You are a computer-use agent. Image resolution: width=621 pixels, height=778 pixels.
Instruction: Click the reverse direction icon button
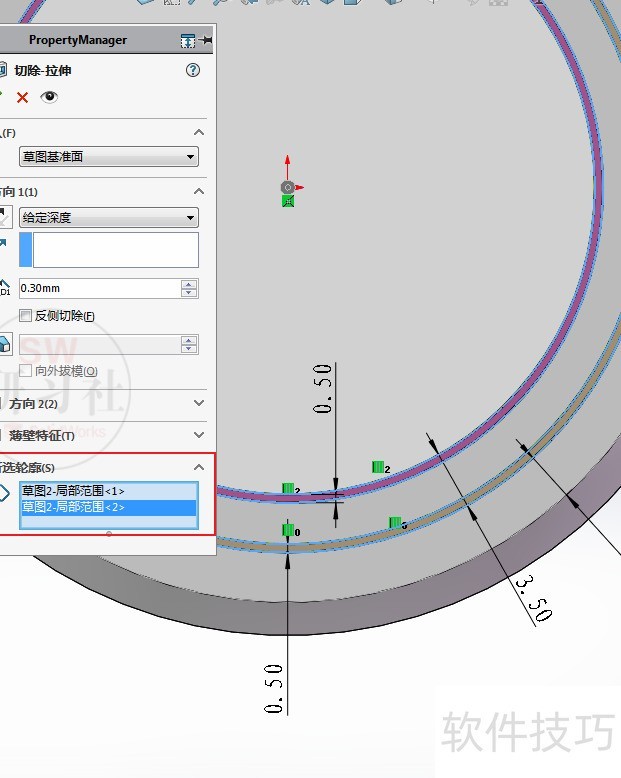click(x=6, y=218)
